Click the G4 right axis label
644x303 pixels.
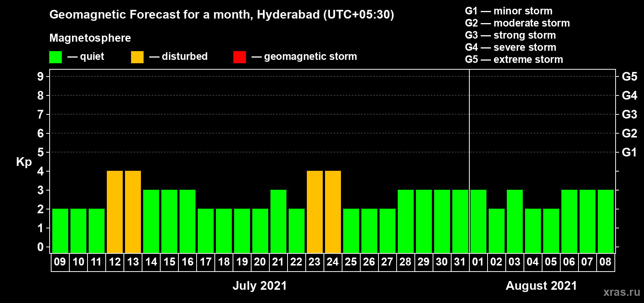pyautogui.click(x=629, y=95)
